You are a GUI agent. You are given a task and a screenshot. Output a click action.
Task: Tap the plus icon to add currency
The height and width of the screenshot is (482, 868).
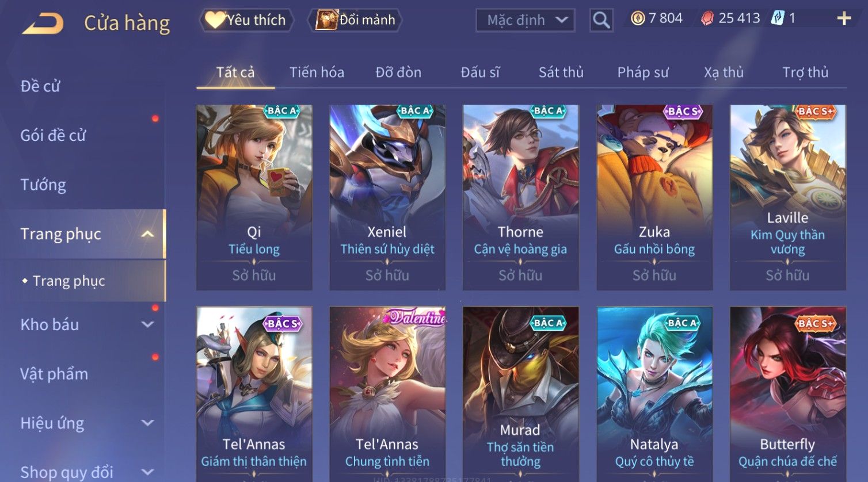point(844,19)
